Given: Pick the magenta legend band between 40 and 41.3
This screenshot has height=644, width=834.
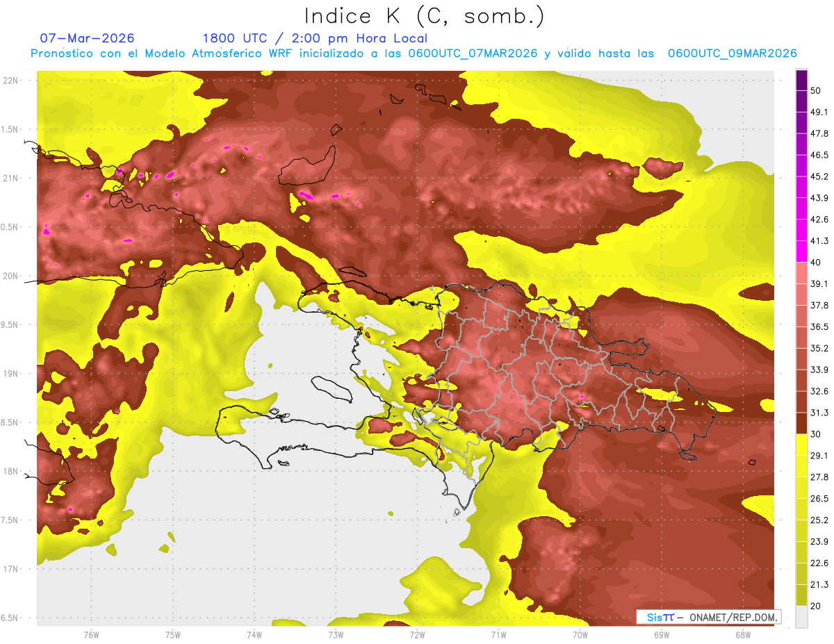Looking at the screenshot, I should pyautogui.click(x=801, y=251).
